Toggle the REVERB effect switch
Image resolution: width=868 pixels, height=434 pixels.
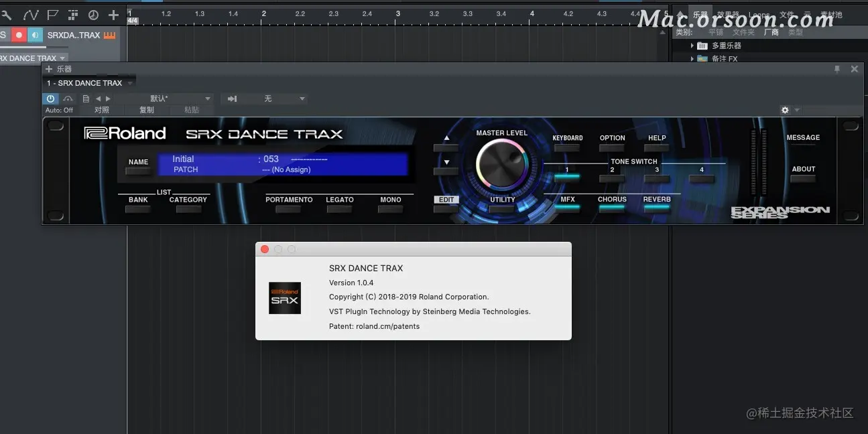(x=657, y=208)
